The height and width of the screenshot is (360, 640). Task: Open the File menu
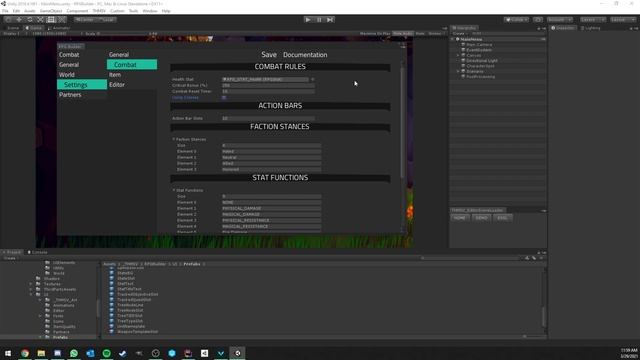pos(5,11)
